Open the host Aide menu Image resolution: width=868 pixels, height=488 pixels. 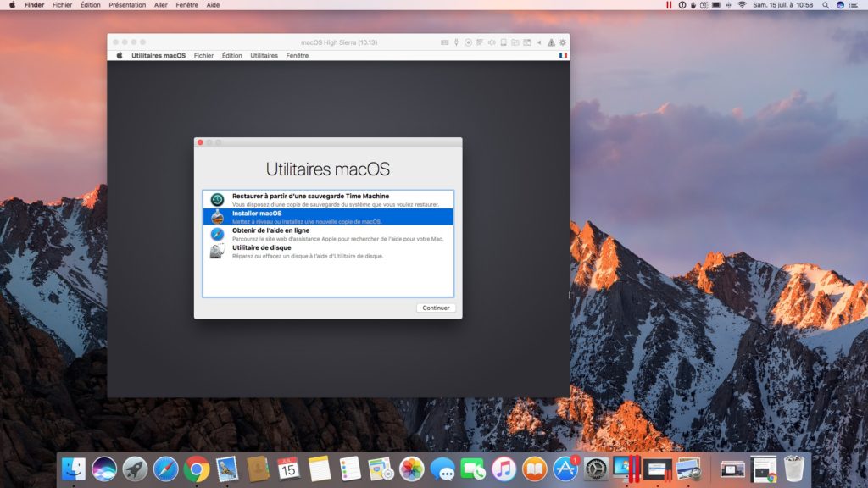213,5
